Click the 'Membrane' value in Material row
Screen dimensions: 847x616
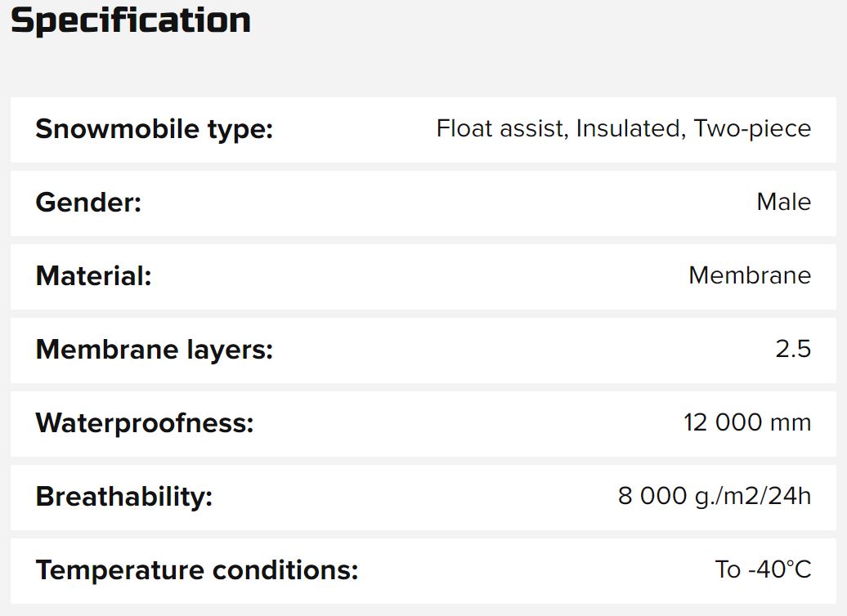(x=750, y=276)
